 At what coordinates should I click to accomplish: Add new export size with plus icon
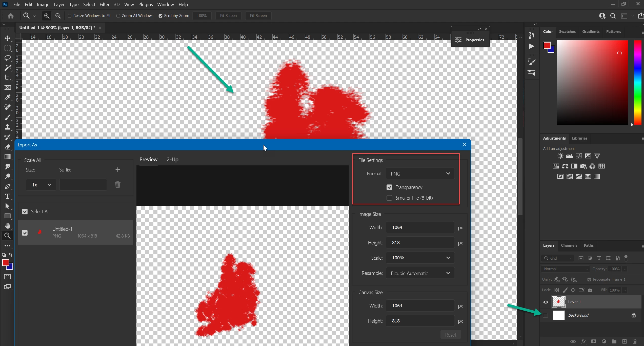118,169
